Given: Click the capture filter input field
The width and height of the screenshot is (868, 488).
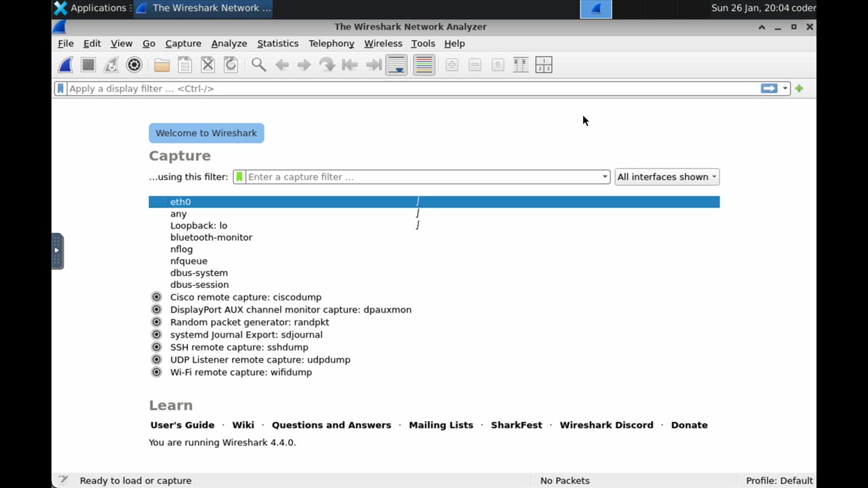Looking at the screenshot, I should [423, 177].
